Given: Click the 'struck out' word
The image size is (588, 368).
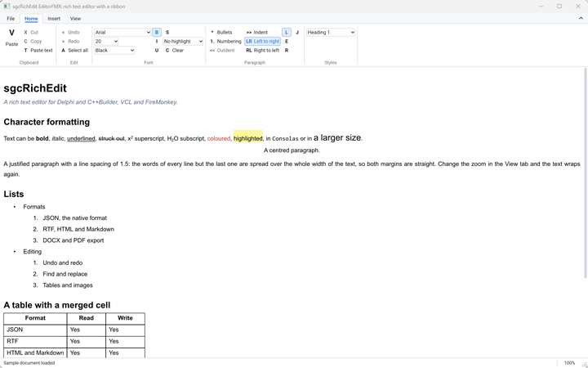Looking at the screenshot, I should (x=111, y=138).
